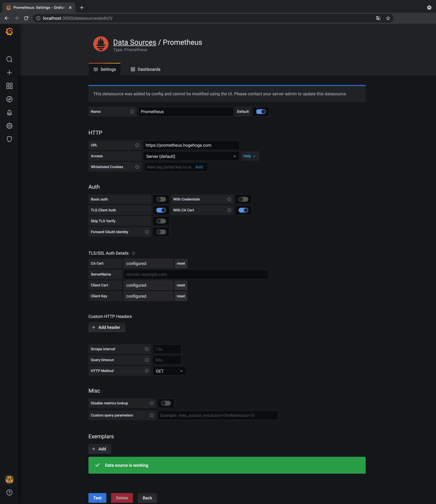Click Add next to the cookie tag field
Screen dimensions: 436x504
(x=199, y=167)
